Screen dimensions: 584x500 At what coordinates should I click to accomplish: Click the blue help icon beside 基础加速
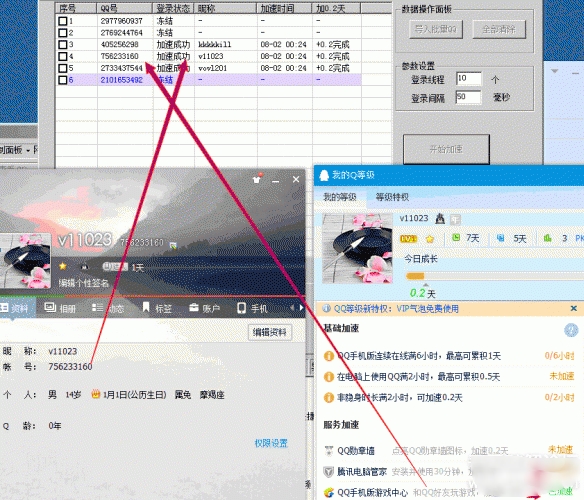click(571, 330)
